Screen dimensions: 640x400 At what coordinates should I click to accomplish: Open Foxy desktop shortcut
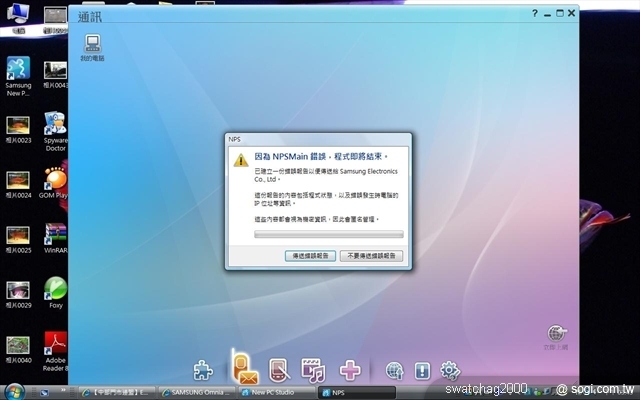[x=56, y=293]
